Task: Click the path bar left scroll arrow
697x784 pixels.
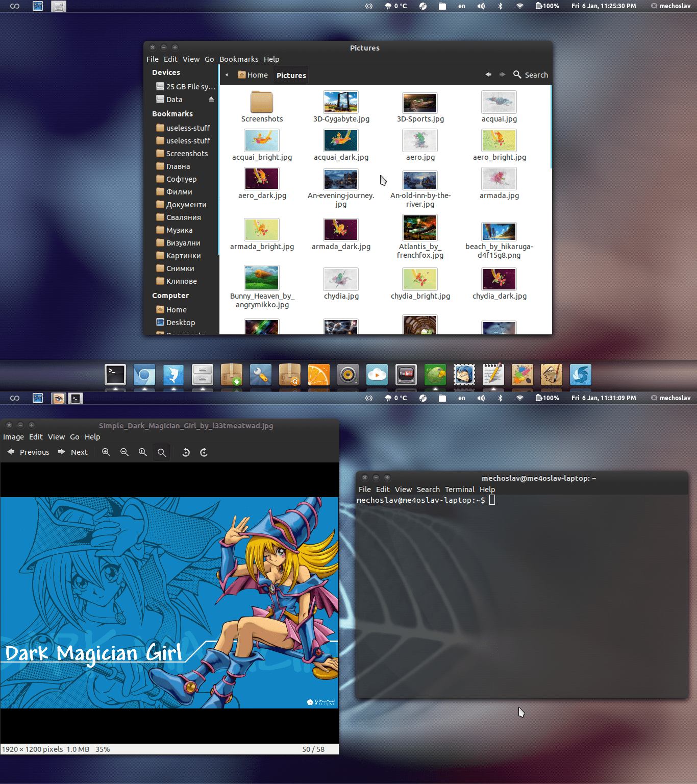Action: click(x=227, y=75)
